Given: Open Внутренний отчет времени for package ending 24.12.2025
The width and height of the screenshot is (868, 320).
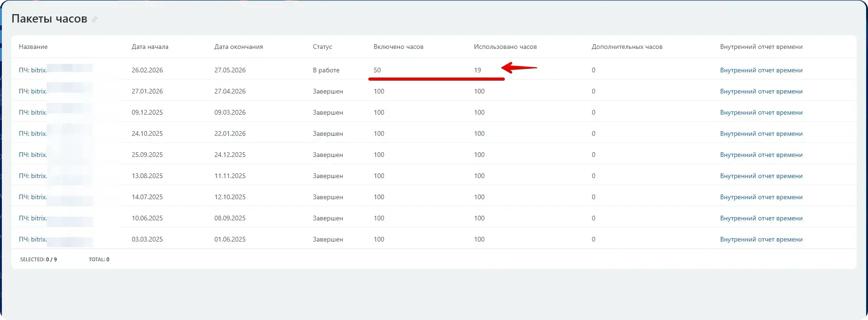Looking at the screenshot, I should [x=761, y=155].
